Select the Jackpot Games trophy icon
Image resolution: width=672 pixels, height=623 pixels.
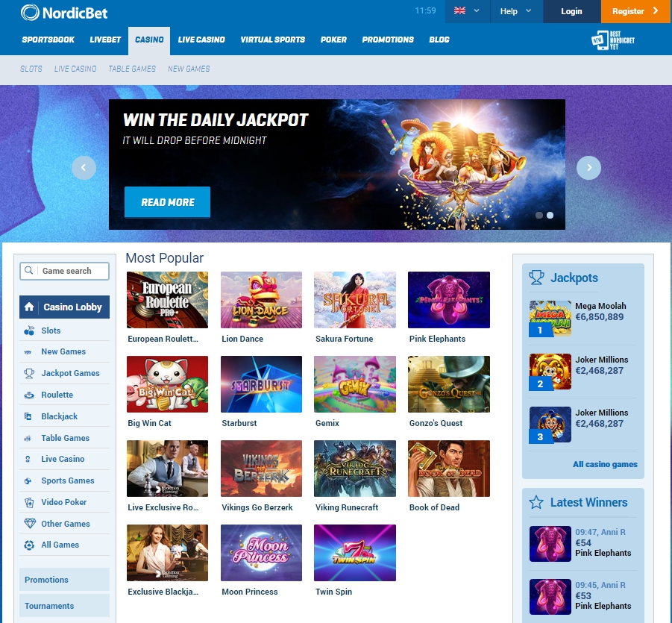[29, 374]
